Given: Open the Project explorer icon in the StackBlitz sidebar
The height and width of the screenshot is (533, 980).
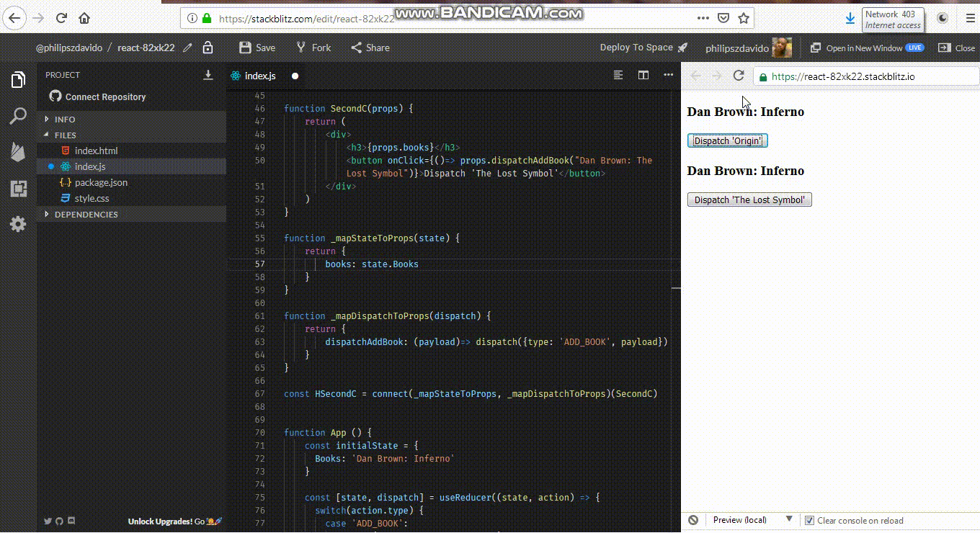Looking at the screenshot, I should pos(18,80).
